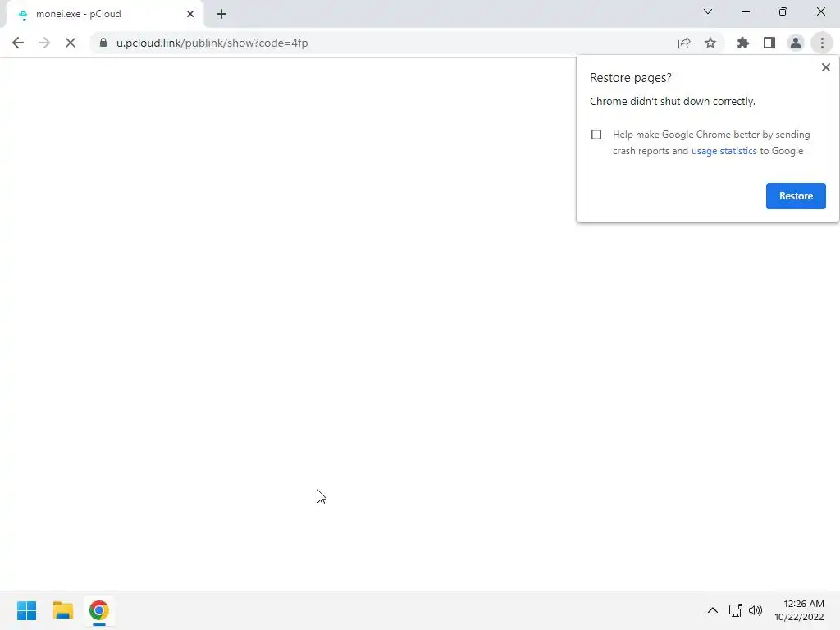
Task: Click the Chrome taskbar icon
Action: tap(99, 610)
